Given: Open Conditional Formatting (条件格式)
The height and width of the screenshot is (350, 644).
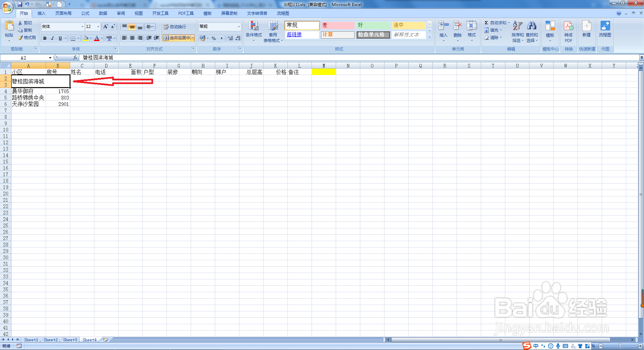Looking at the screenshot, I should click(254, 31).
